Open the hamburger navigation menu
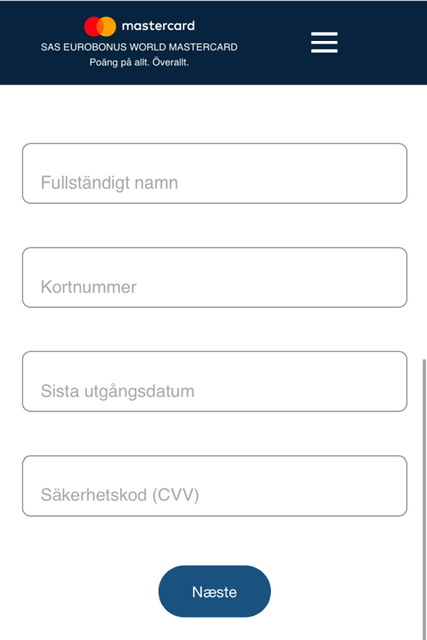427x640 pixels. tap(324, 42)
